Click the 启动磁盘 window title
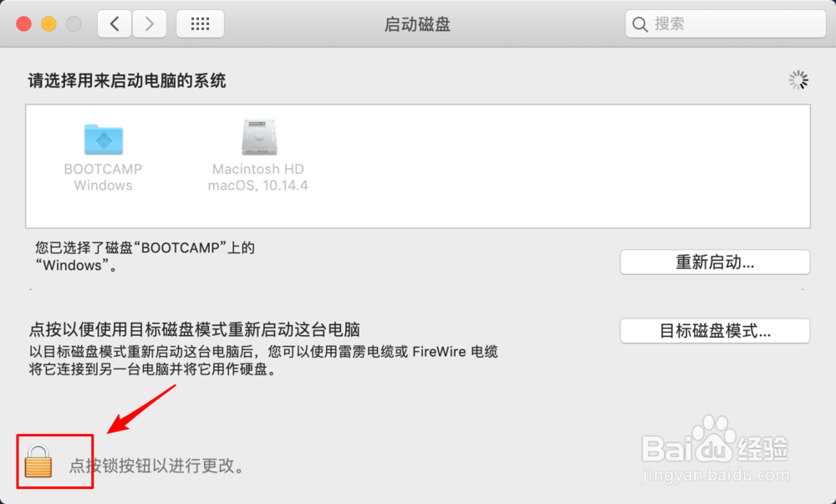836x504 pixels. [x=417, y=24]
